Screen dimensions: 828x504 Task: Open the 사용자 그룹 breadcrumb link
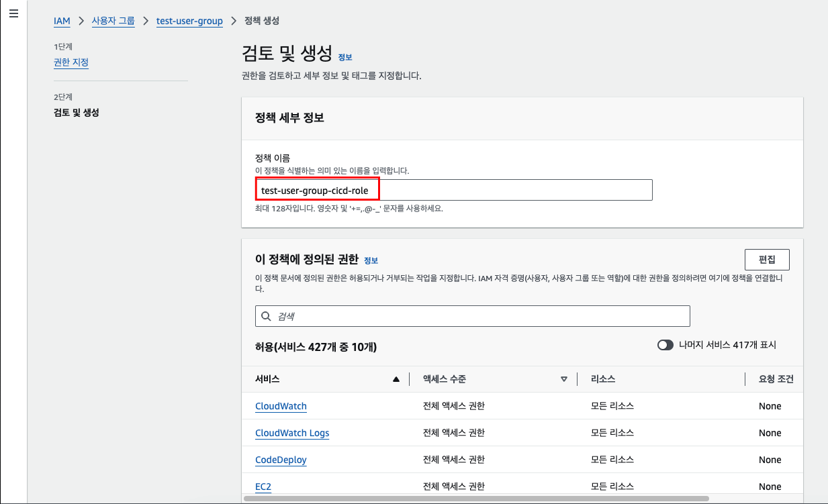(x=113, y=21)
